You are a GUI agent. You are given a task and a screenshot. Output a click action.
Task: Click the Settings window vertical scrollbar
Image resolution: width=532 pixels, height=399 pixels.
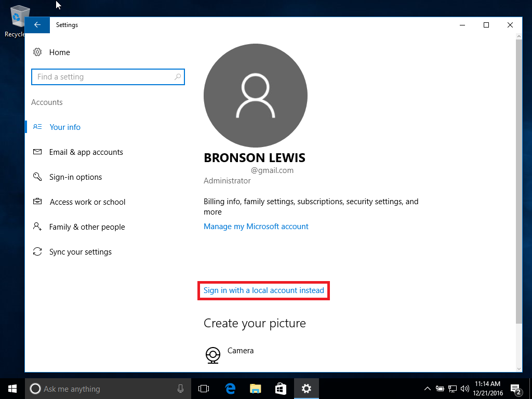coord(519,181)
